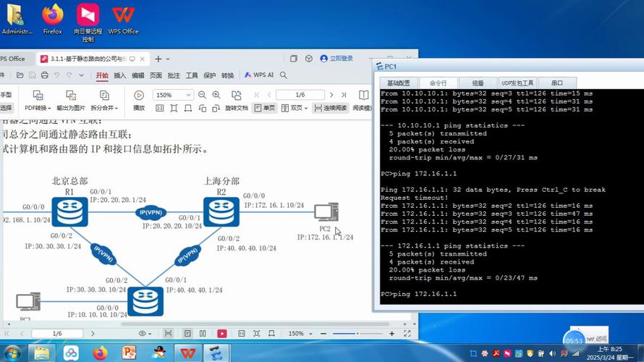Click the print icon in WPS quick toolbar
The image size is (644, 362).
(45, 75)
